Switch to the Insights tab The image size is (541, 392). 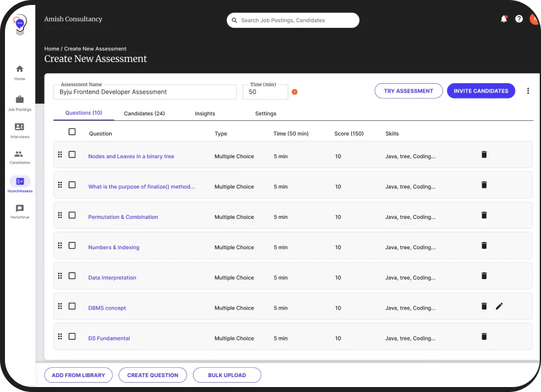pos(205,114)
